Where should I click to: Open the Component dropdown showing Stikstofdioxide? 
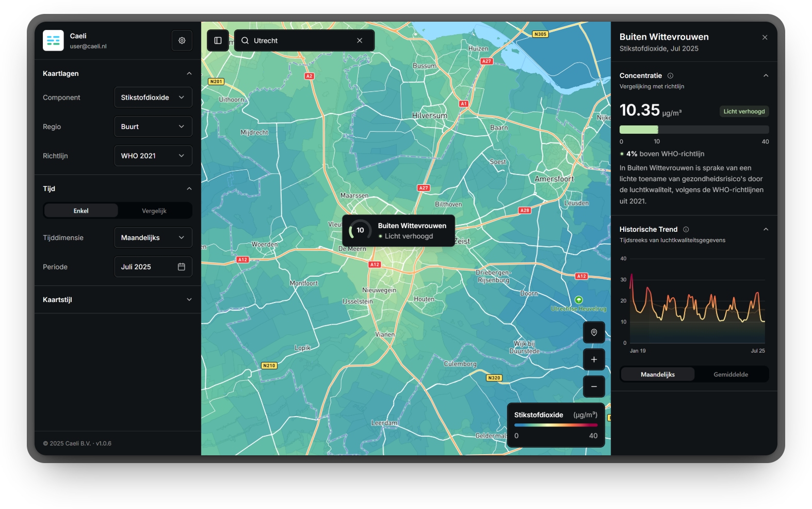pyautogui.click(x=153, y=98)
